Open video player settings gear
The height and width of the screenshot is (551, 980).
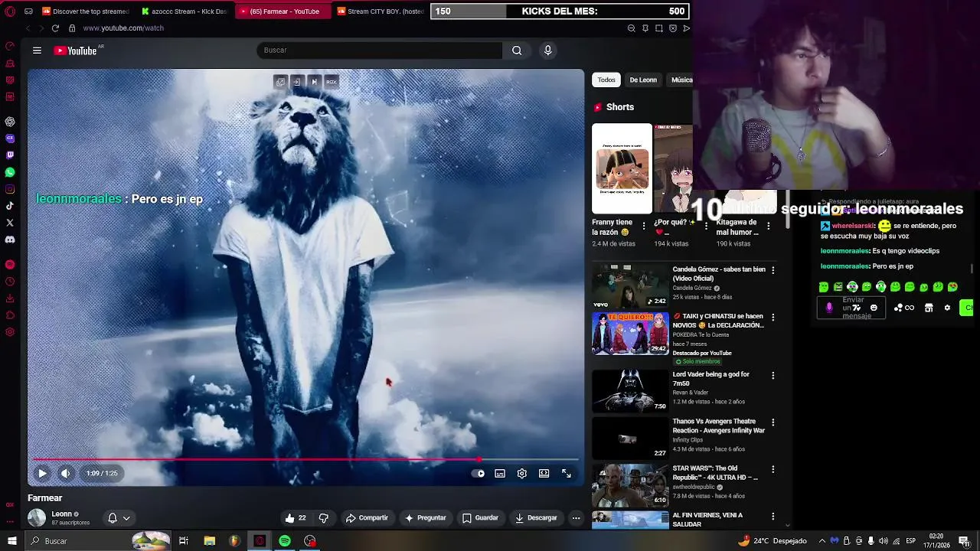521,474
